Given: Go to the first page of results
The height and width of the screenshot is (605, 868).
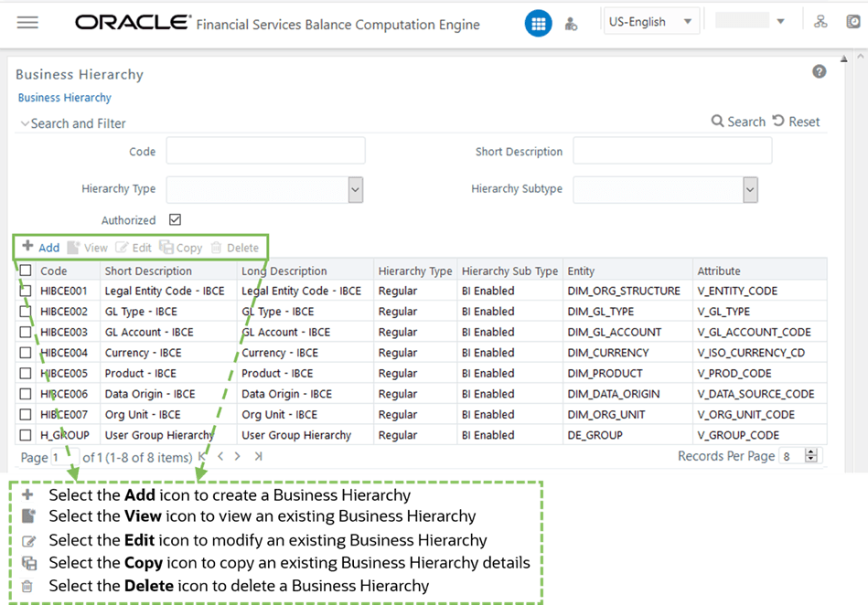Looking at the screenshot, I should coord(202,456).
